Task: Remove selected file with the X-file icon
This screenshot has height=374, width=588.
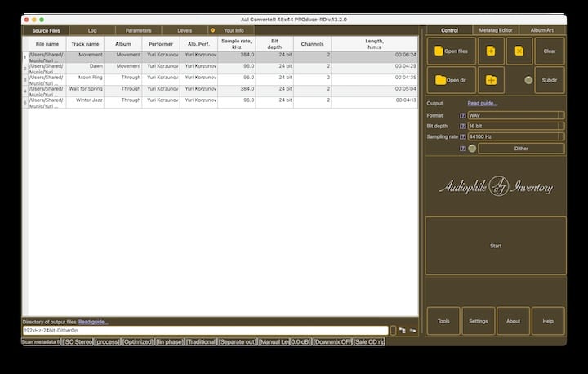Action: pyautogui.click(x=519, y=51)
